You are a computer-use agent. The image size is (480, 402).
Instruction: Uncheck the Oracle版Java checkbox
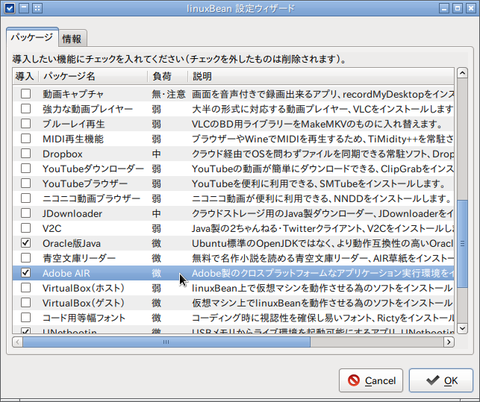[x=26, y=243]
